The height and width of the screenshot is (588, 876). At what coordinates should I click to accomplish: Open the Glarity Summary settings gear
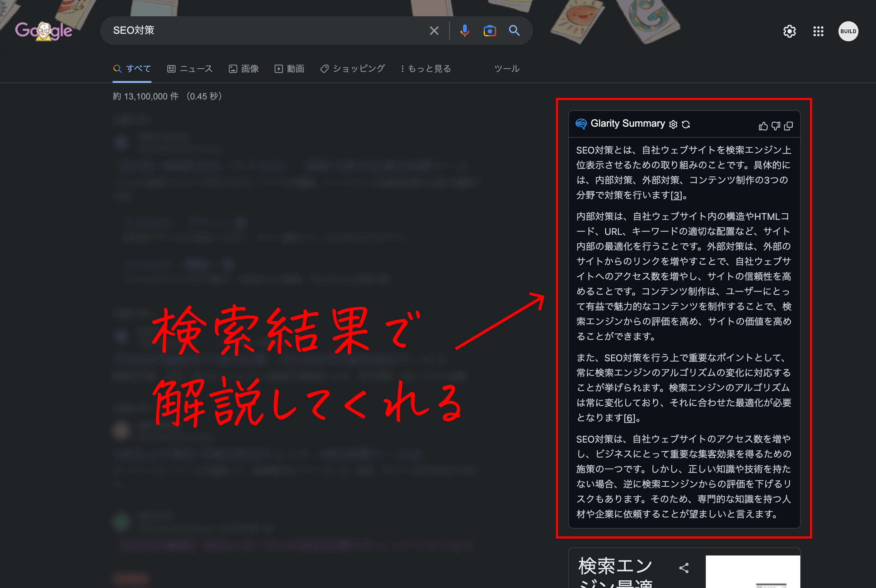[674, 124]
